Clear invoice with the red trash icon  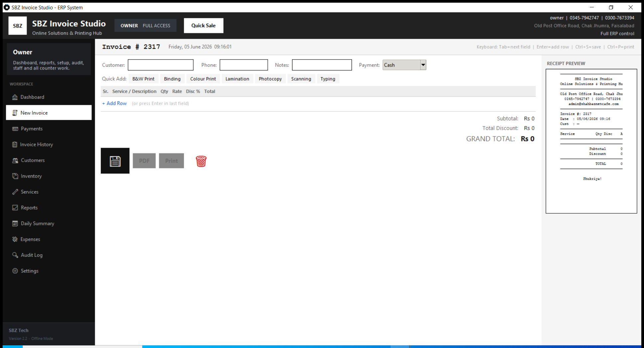[201, 161]
